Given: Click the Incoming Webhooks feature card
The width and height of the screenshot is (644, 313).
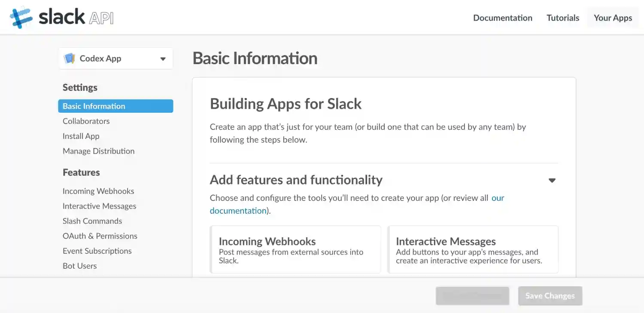Looking at the screenshot, I should coord(295,250).
